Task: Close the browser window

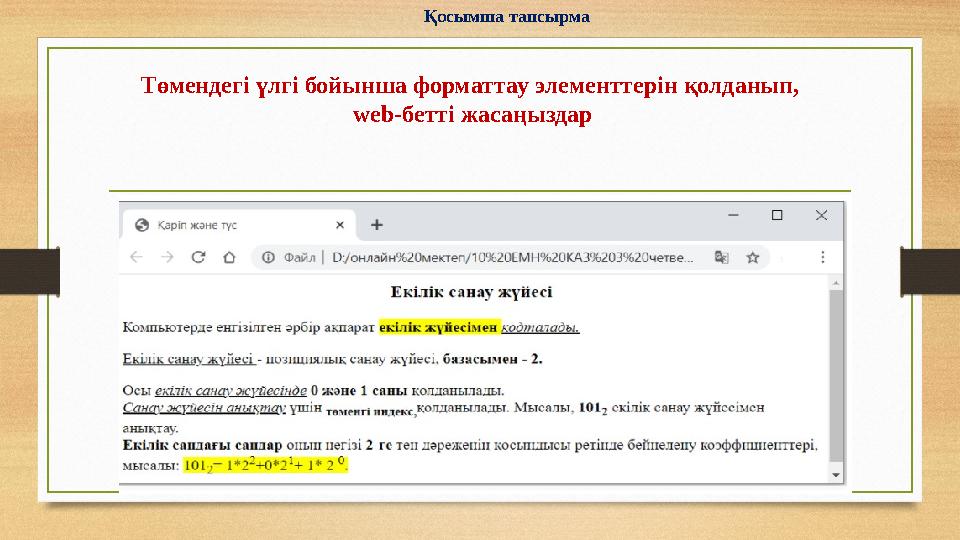Action: tap(821, 216)
